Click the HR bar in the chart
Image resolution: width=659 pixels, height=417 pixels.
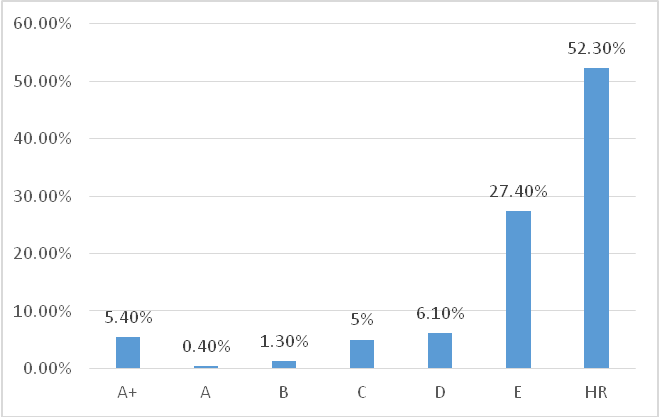pyautogui.click(x=596, y=218)
